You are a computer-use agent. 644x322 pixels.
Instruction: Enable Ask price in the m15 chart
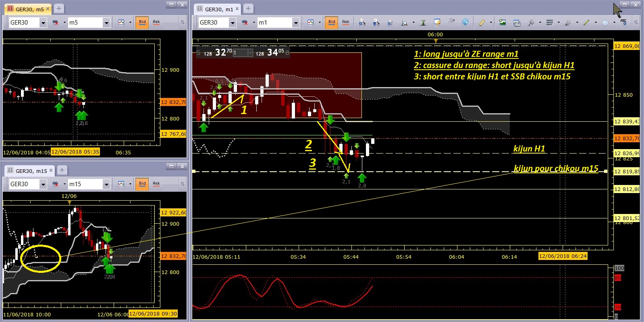coord(156,184)
